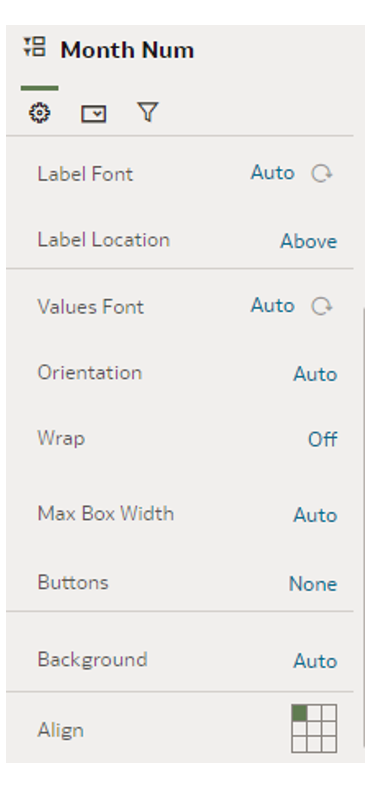Reset Label Font with the circular arrow
Image resolution: width=371 pixels, height=789 pixels.
point(321,174)
